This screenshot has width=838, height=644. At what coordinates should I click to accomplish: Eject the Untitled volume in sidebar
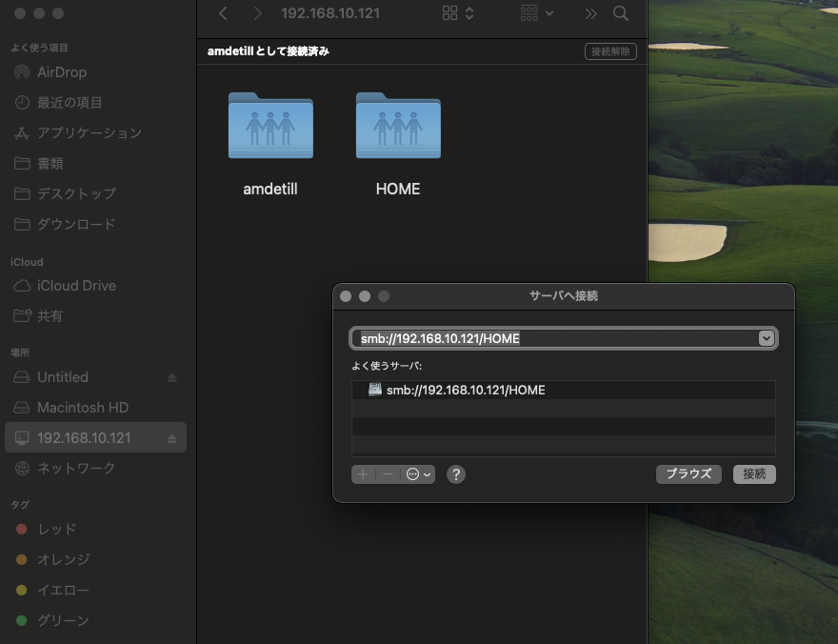coord(172,377)
